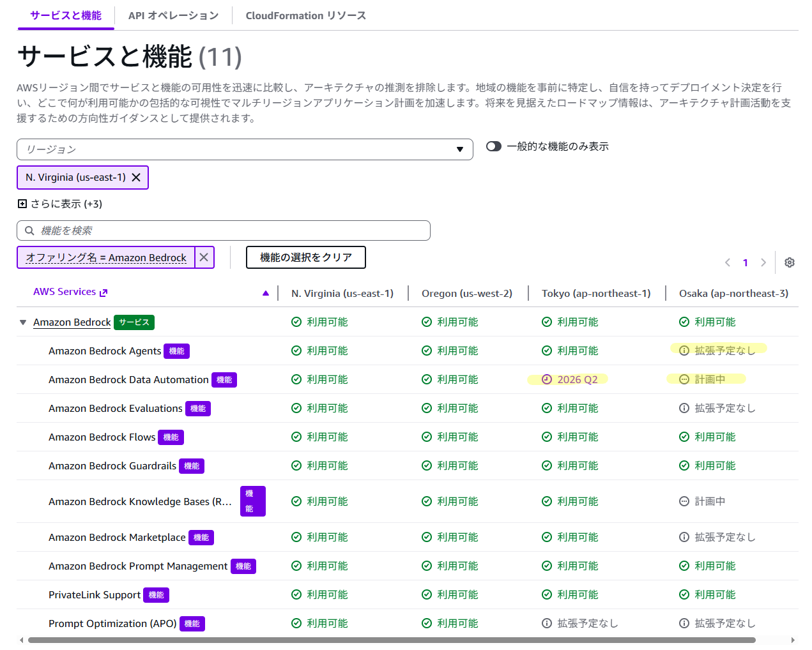The image size is (812, 650).
Task: Click Amazon Bedrock Evaluations label
Action: pos(116,409)
